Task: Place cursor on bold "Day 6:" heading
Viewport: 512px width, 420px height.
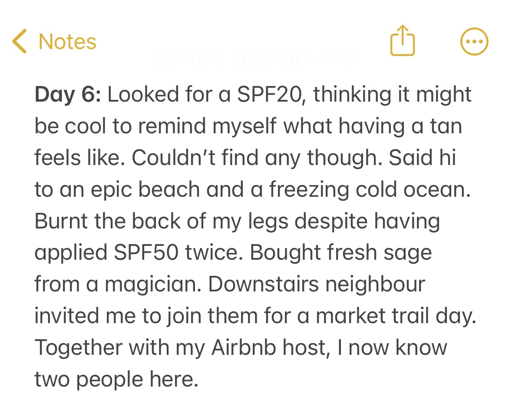Action: pyautogui.click(x=68, y=95)
